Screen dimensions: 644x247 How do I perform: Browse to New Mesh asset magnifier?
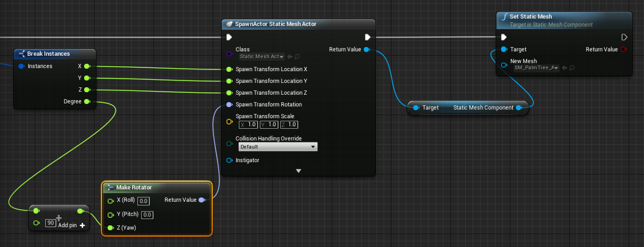(572, 68)
